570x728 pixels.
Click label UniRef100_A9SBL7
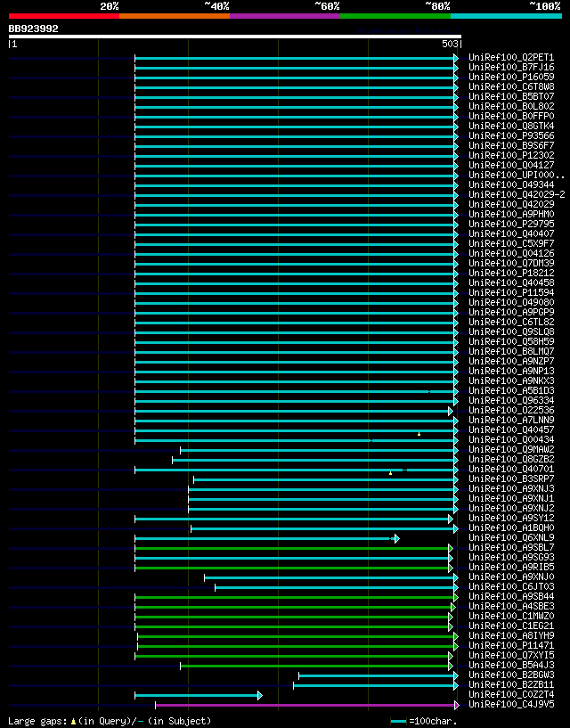(511, 548)
